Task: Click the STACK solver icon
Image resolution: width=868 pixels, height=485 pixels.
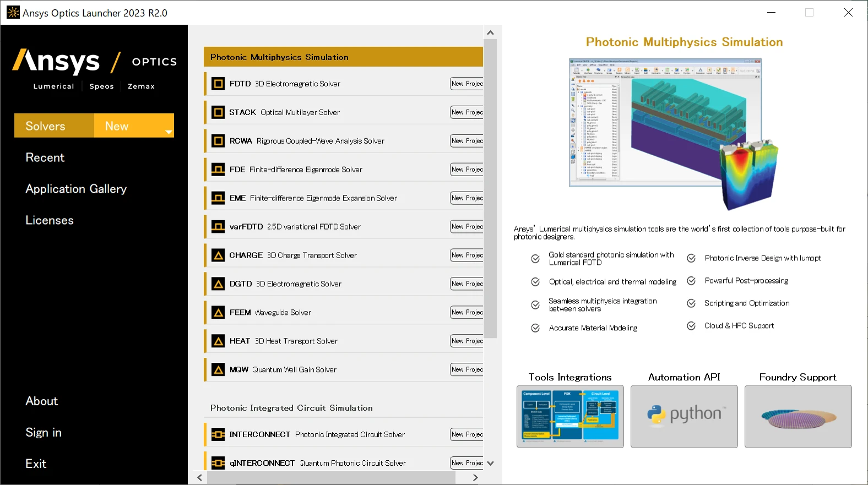Action: [x=218, y=112]
